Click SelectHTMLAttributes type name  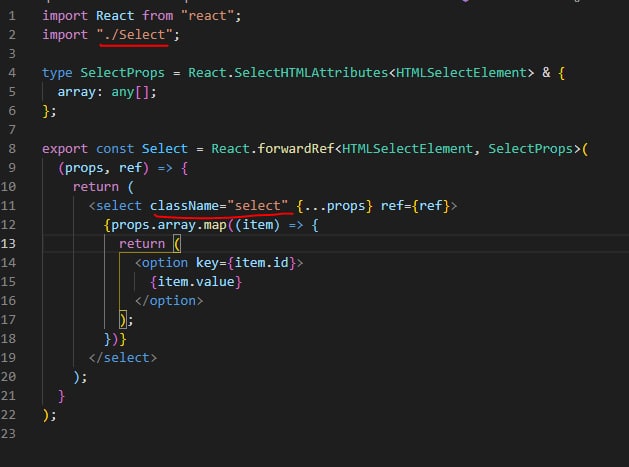pyautogui.click(x=311, y=73)
